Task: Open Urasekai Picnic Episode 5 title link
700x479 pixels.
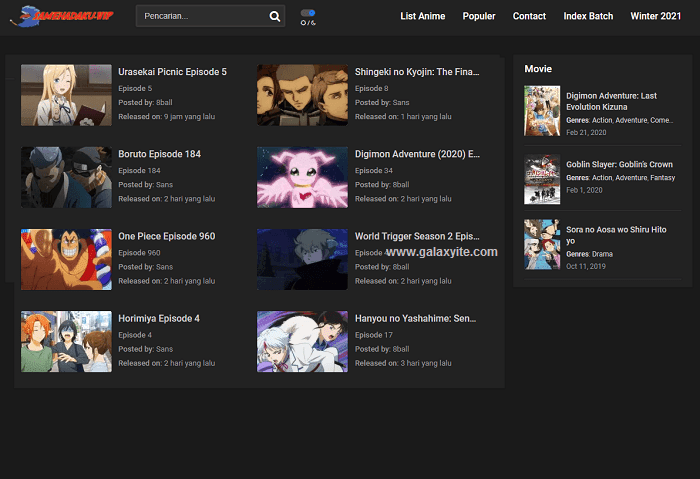Action: point(172,72)
